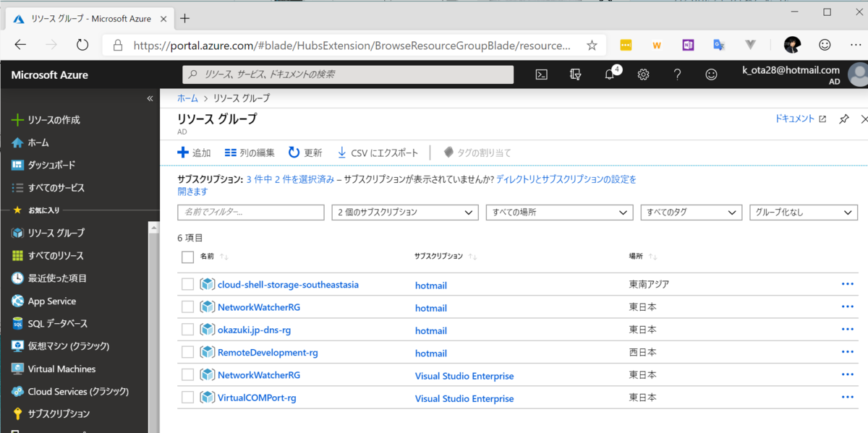Pin the Resource Groups blade to the dashboard
This screenshot has width=868, height=433.
pyautogui.click(x=843, y=119)
